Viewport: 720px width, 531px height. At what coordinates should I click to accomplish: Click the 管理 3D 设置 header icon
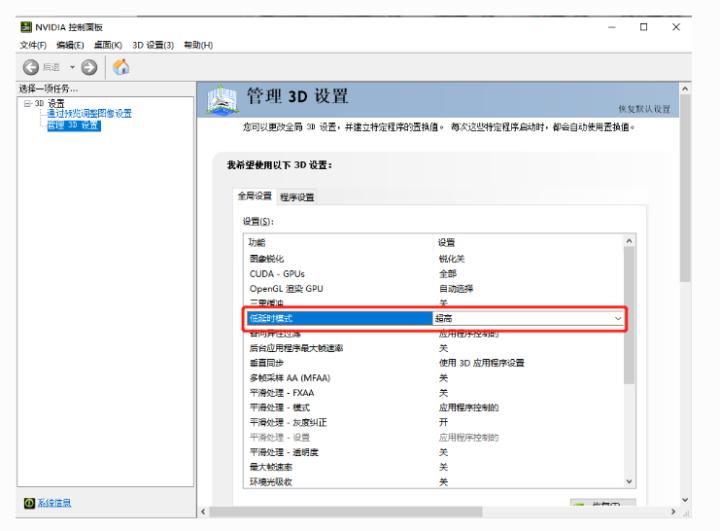222,99
